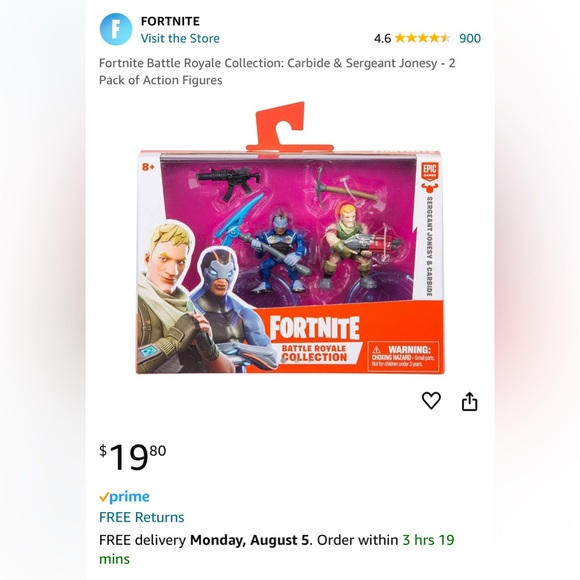Open the Visit the Store link
The height and width of the screenshot is (580, 580).
[x=180, y=38]
